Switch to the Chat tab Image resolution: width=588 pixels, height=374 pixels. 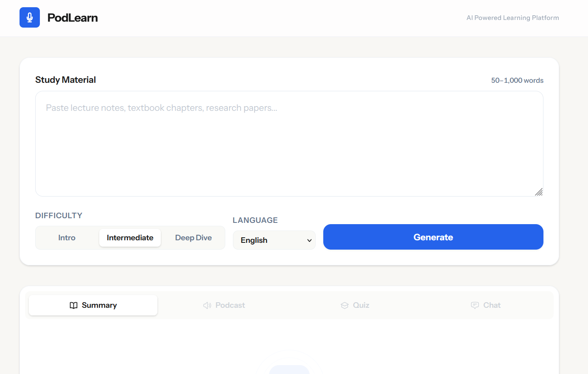coord(486,305)
